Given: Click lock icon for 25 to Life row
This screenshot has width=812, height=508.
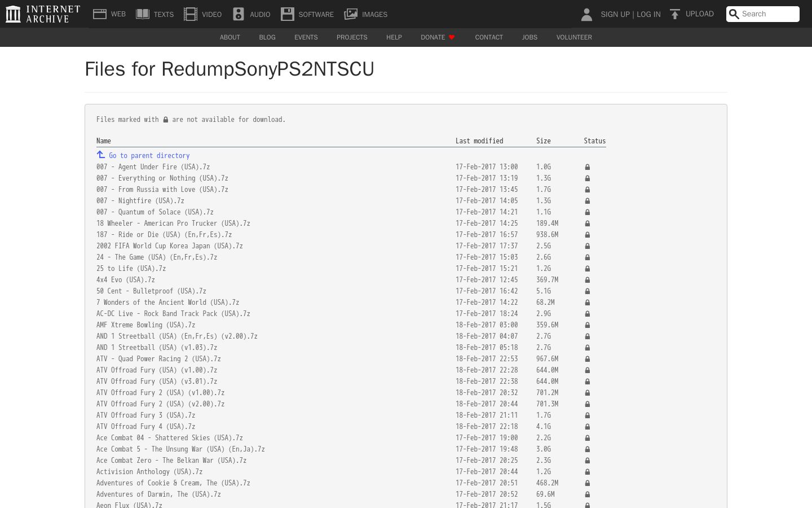Looking at the screenshot, I should point(587,269).
